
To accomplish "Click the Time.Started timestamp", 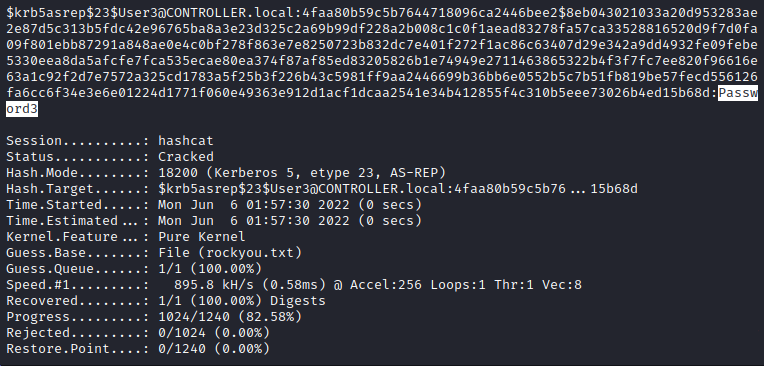I will [x=290, y=205].
